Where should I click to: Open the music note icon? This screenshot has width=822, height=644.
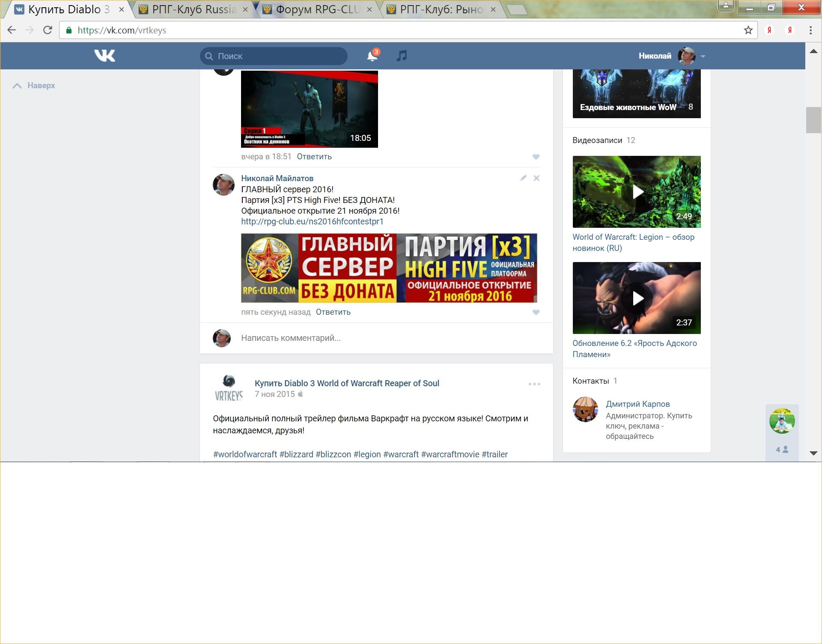click(402, 56)
